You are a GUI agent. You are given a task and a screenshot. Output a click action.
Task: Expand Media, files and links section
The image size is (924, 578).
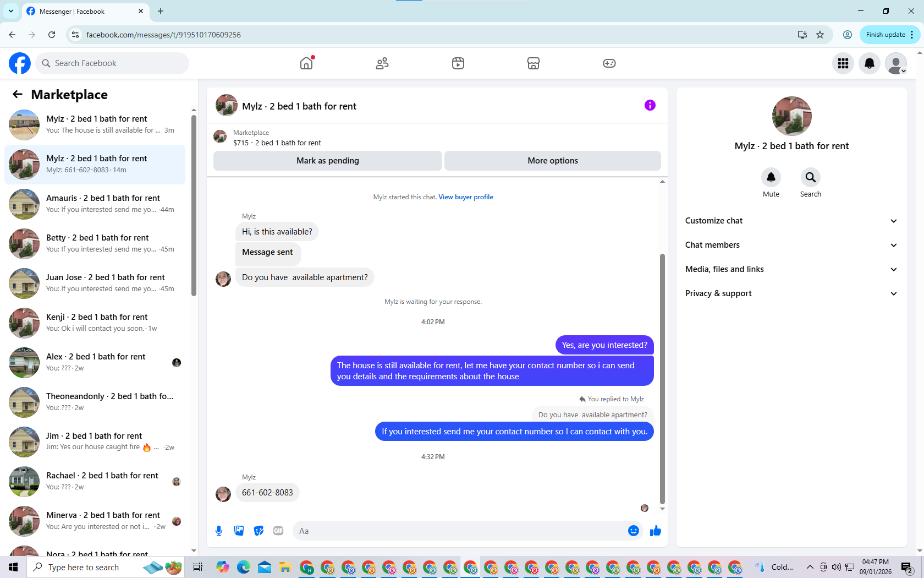[791, 269]
